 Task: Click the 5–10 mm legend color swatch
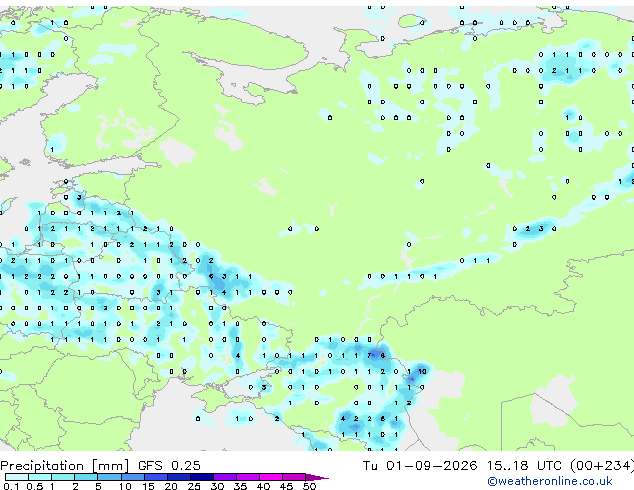[109, 477]
